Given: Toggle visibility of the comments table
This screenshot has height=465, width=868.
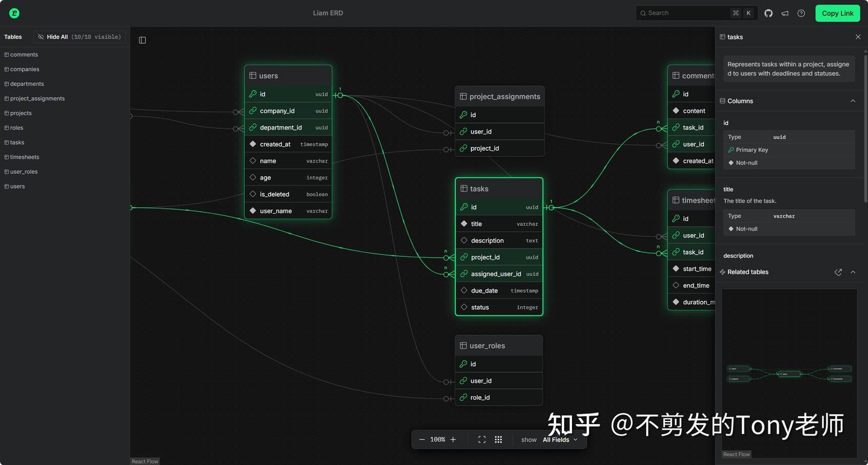Looking at the screenshot, I should point(24,54).
